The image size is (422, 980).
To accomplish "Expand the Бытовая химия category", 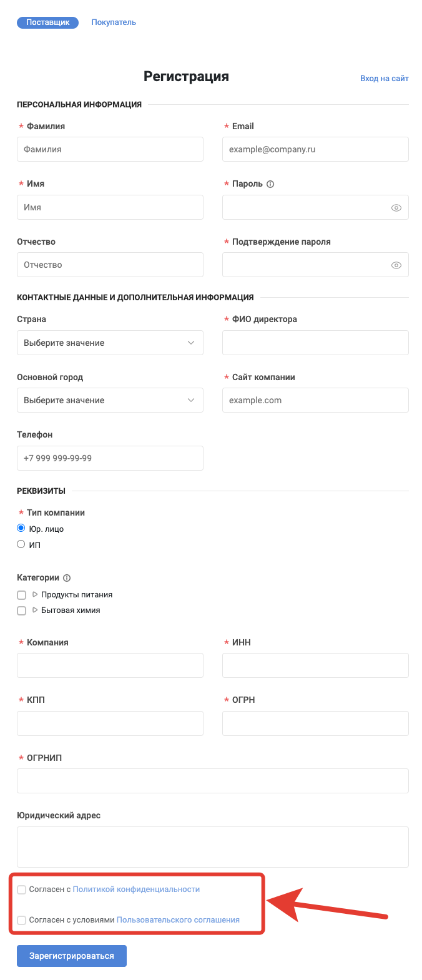I will [x=35, y=610].
